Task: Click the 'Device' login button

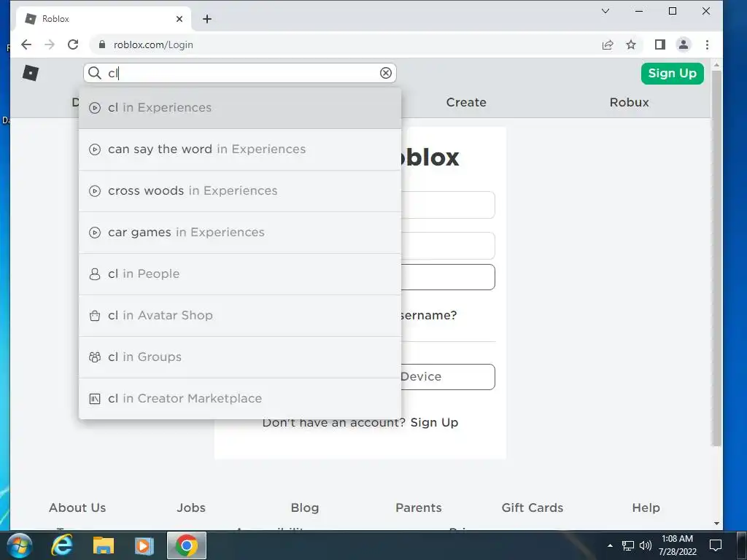Action: click(x=448, y=377)
